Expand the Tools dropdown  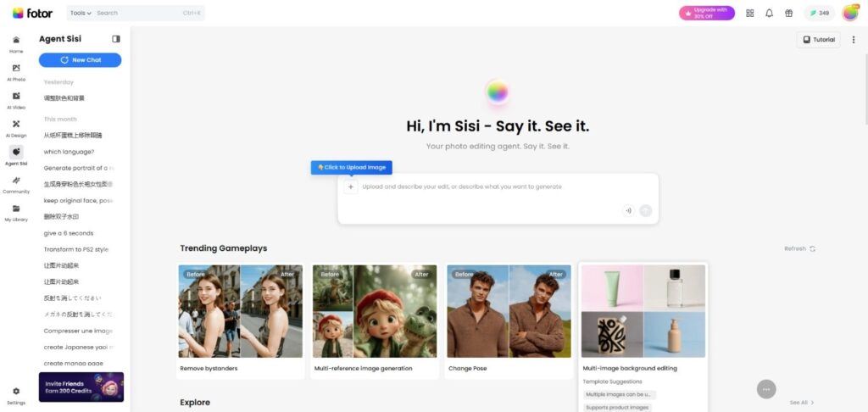click(81, 13)
